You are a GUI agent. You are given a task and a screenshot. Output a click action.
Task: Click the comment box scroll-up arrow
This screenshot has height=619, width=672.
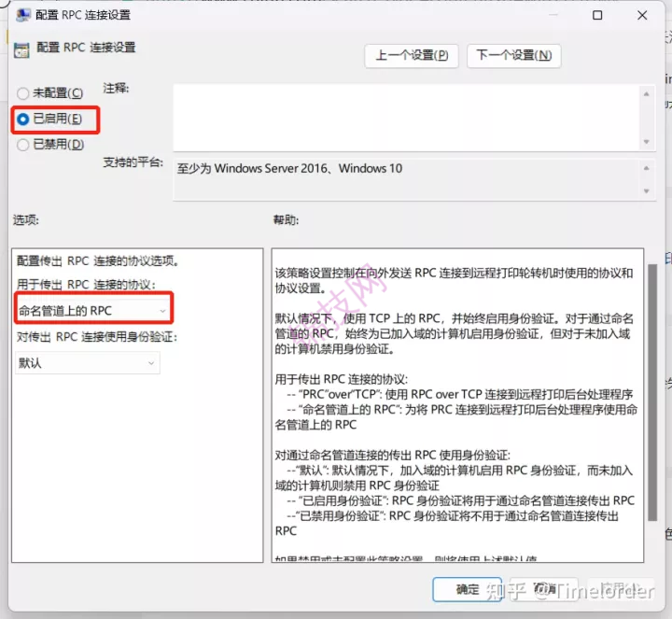[x=646, y=93]
